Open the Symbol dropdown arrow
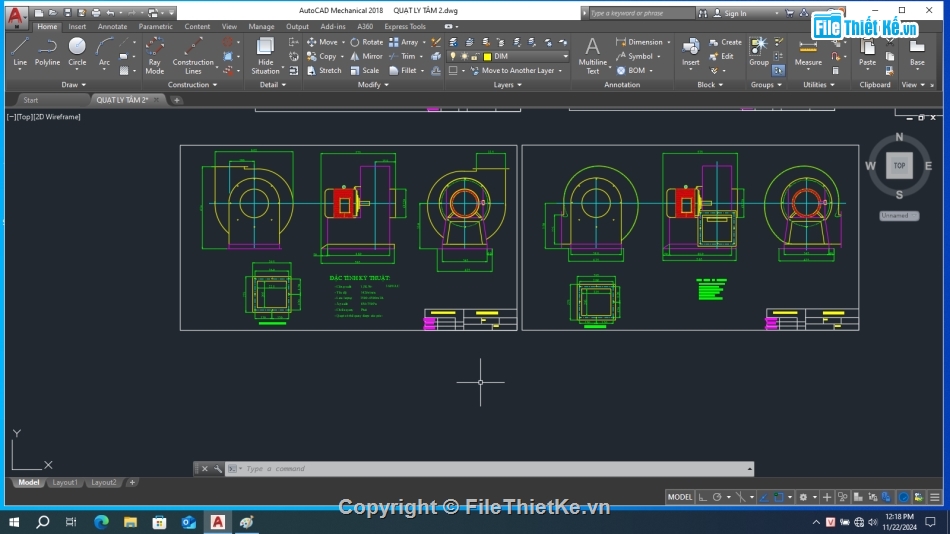 [x=659, y=56]
